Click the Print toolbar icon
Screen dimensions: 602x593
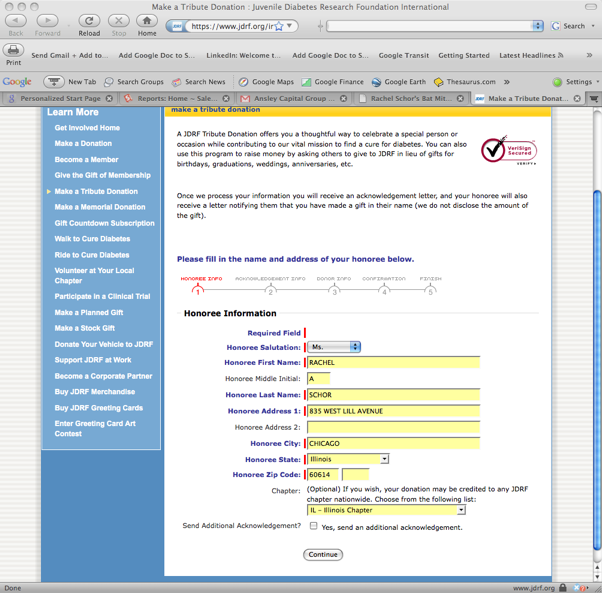coord(13,50)
